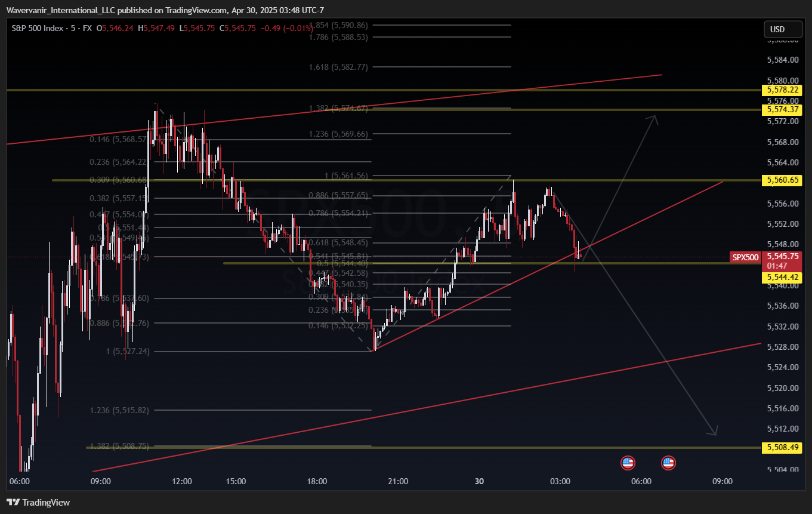
Task: Click the 5,556.00 price axis value
Action: pyautogui.click(x=782, y=204)
